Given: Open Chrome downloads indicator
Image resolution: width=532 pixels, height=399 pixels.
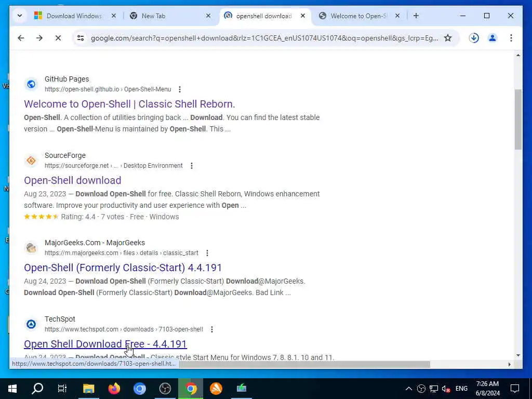Looking at the screenshot, I should [474, 38].
